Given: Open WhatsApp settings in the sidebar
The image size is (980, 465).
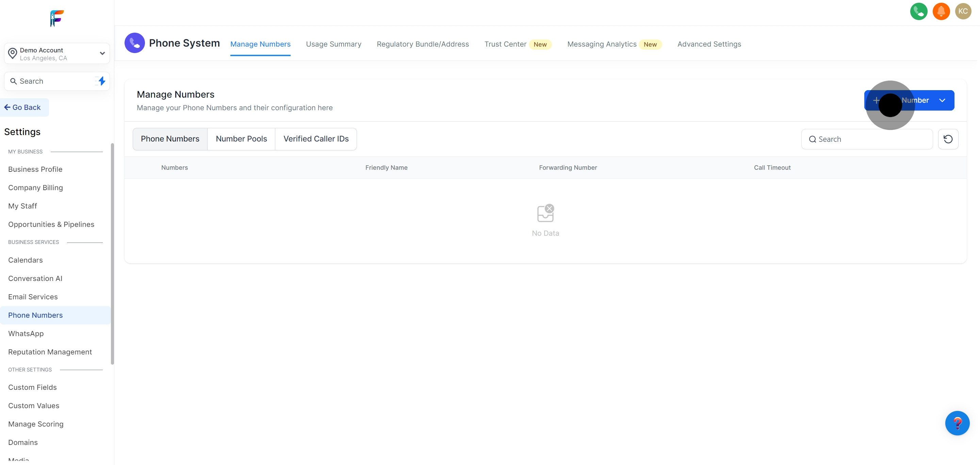Looking at the screenshot, I should [26, 333].
